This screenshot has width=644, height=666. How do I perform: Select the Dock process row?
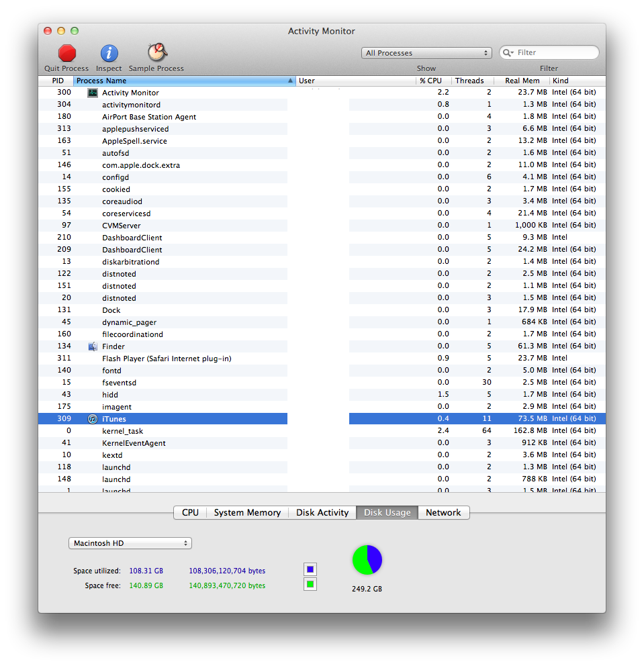tap(322, 310)
